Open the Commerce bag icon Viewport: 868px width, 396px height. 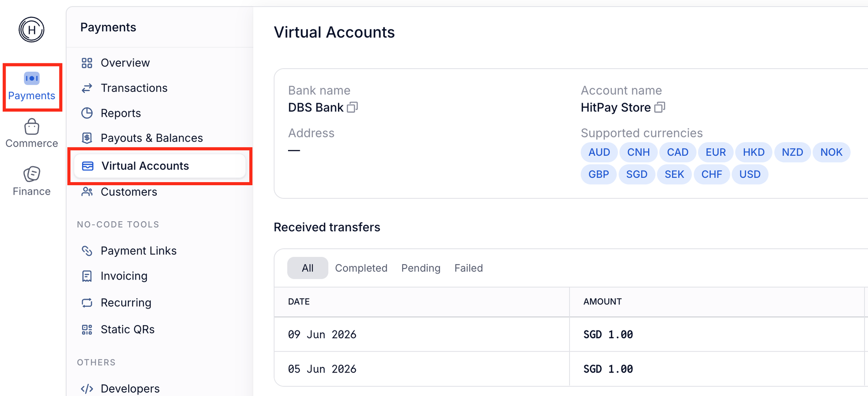coord(32,126)
